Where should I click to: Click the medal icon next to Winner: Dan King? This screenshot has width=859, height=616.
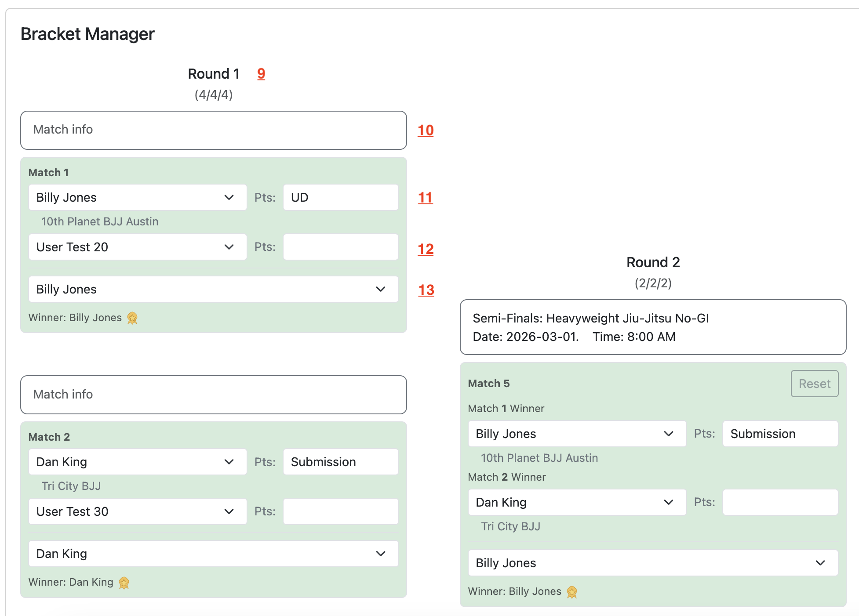[x=124, y=583]
